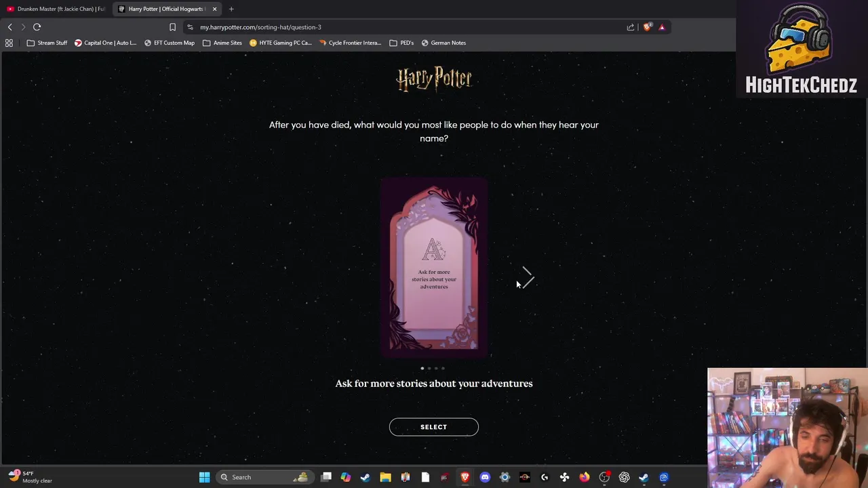Click the taskbar Search box
The image size is (868, 488).
coord(264,477)
